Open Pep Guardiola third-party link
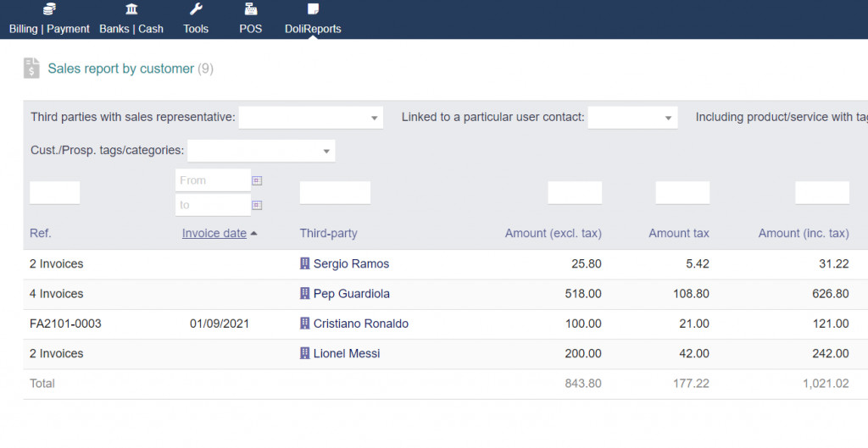The height and width of the screenshot is (448, 868). click(x=351, y=294)
